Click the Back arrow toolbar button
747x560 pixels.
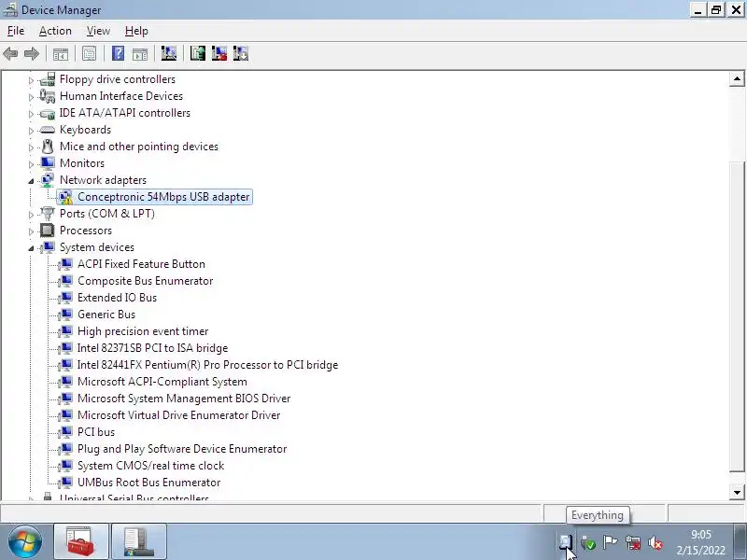click(x=10, y=53)
